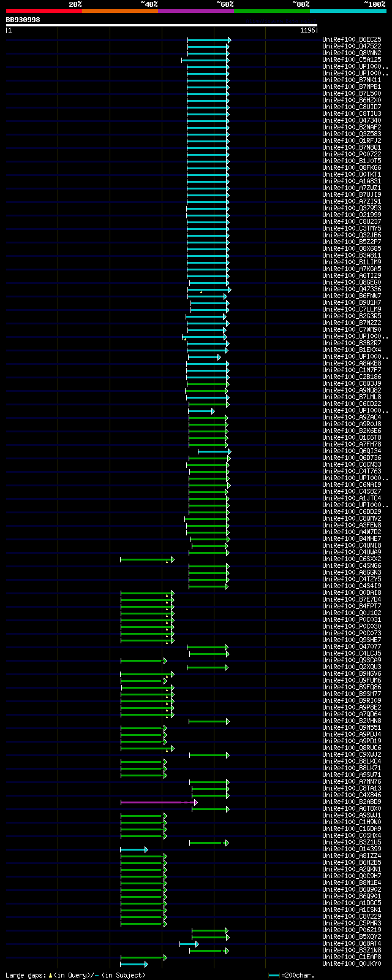The image size is (392, 980).
Task: Select the UniRef100_A8AKB8 label
Action: click(x=352, y=364)
